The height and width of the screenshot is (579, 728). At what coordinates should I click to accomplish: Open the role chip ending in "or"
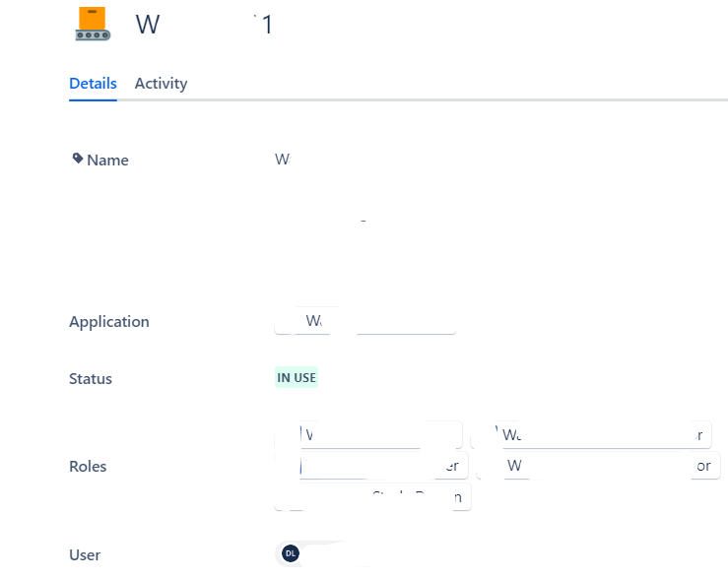tap(599, 466)
